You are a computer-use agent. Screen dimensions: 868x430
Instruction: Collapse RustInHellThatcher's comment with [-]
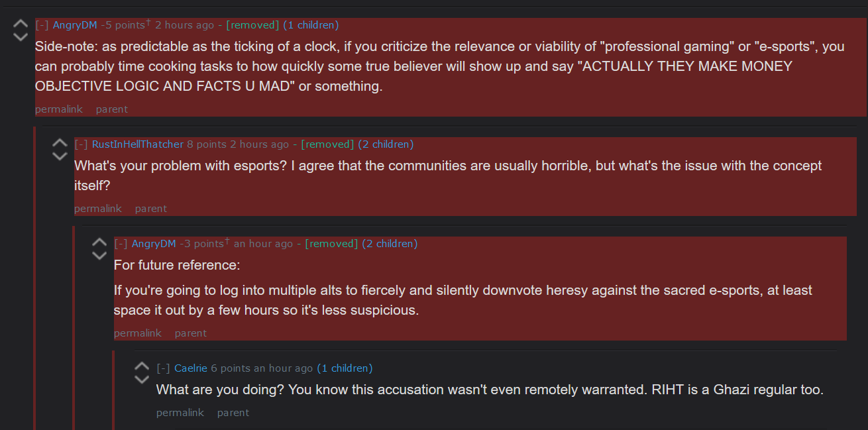point(81,144)
